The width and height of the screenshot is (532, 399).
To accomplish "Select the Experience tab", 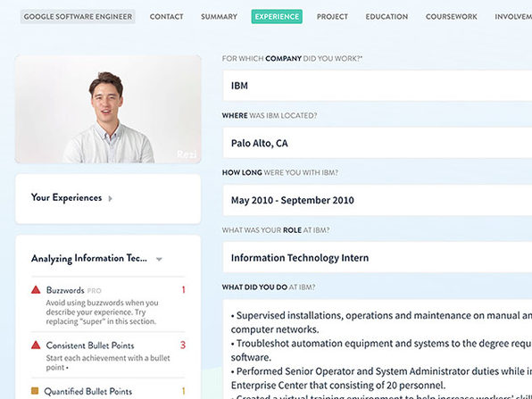I will [277, 17].
